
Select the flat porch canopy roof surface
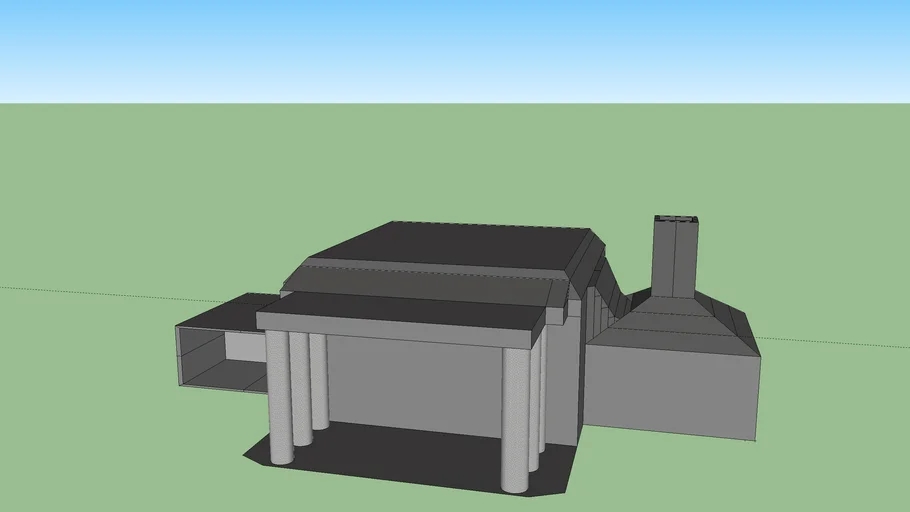pyautogui.click(x=400, y=308)
